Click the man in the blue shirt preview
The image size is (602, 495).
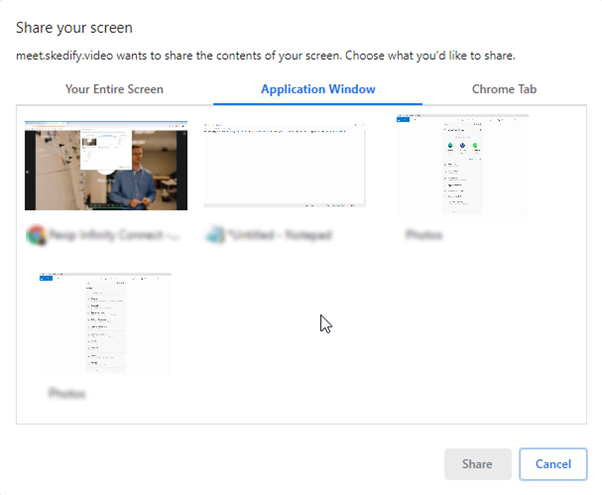pyautogui.click(x=137, y=175)
